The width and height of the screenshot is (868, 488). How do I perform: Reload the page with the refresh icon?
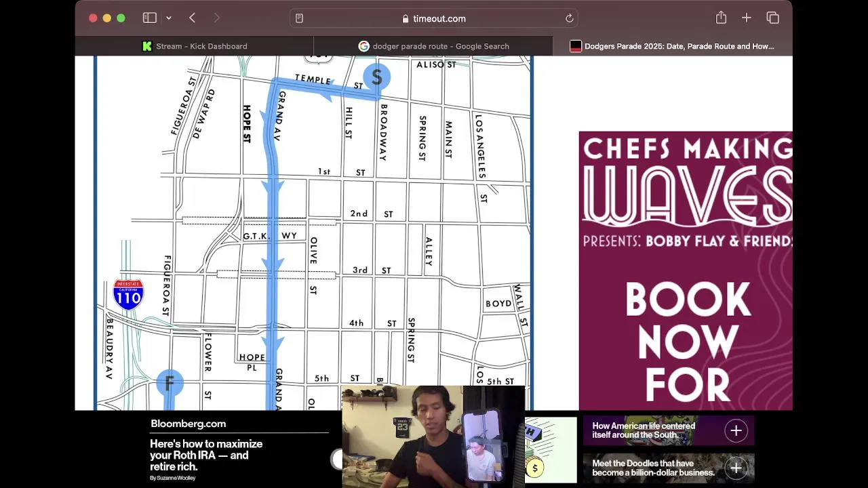569,18
